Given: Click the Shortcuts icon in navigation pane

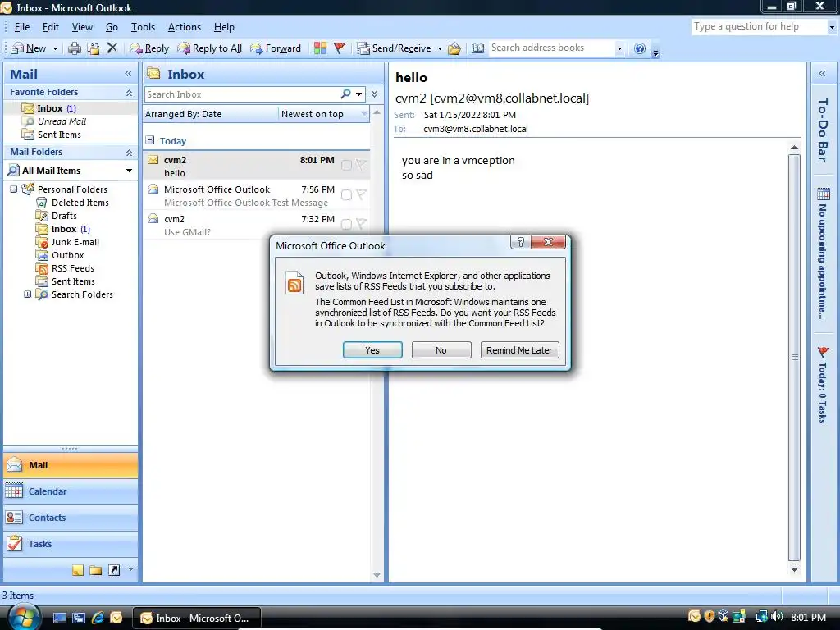Looking at the screenshot, I should pyautogui.click(x=114, y=570).
